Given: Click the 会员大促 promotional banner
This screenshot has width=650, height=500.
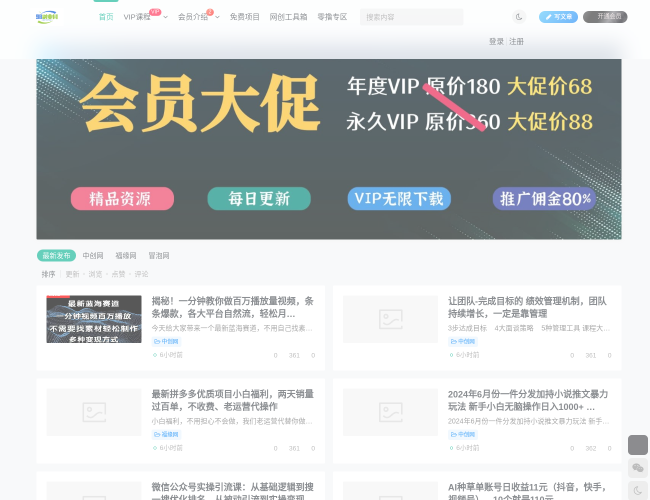Looking at the screenshot, I should click(329, 149).
